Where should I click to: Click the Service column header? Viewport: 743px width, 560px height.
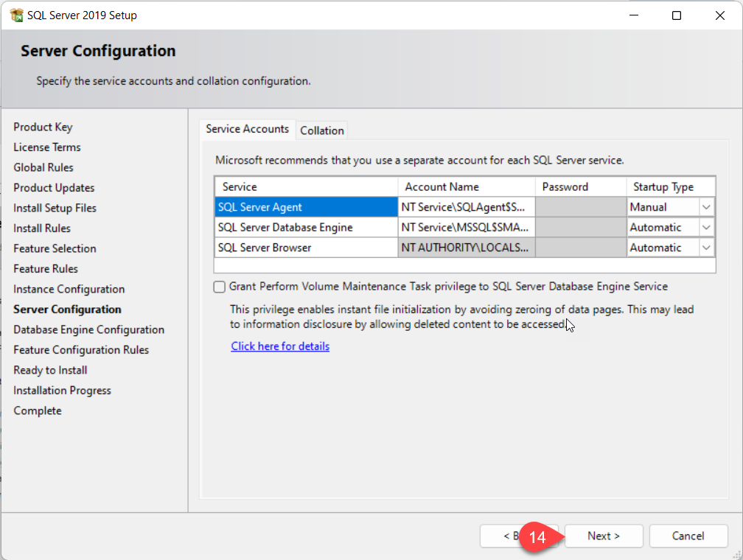coord(306,186)
